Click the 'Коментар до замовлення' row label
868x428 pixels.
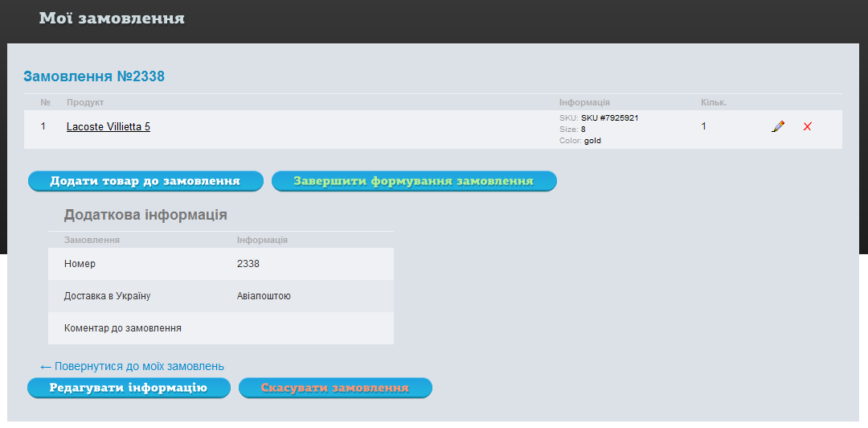pos(123,328)
